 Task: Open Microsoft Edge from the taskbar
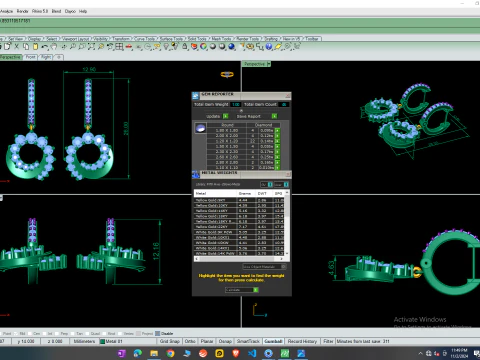[138, 353]
